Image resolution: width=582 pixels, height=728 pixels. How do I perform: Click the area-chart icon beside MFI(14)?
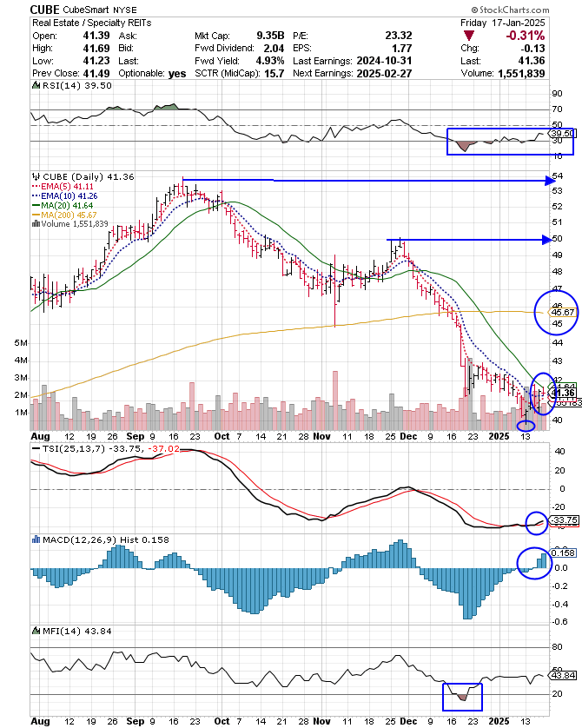36,631
